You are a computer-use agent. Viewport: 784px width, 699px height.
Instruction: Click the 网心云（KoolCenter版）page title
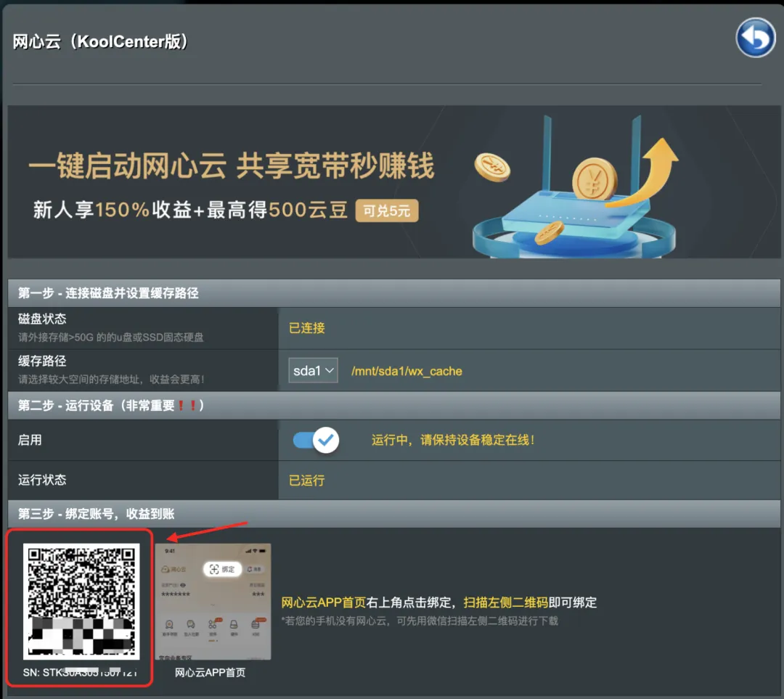(x=100, y=41)
